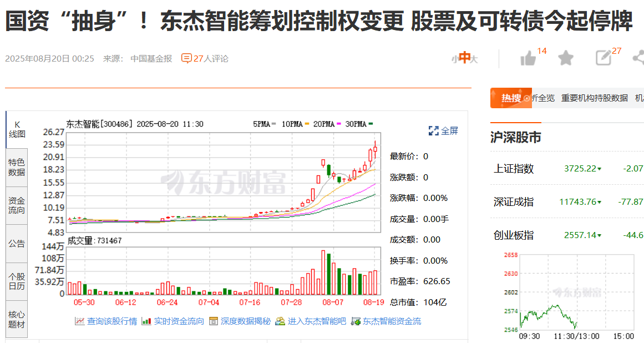This screenshot has width=644, height=343.
Task: Click the 30PMA green legend marker
Action: click(371, 124)
